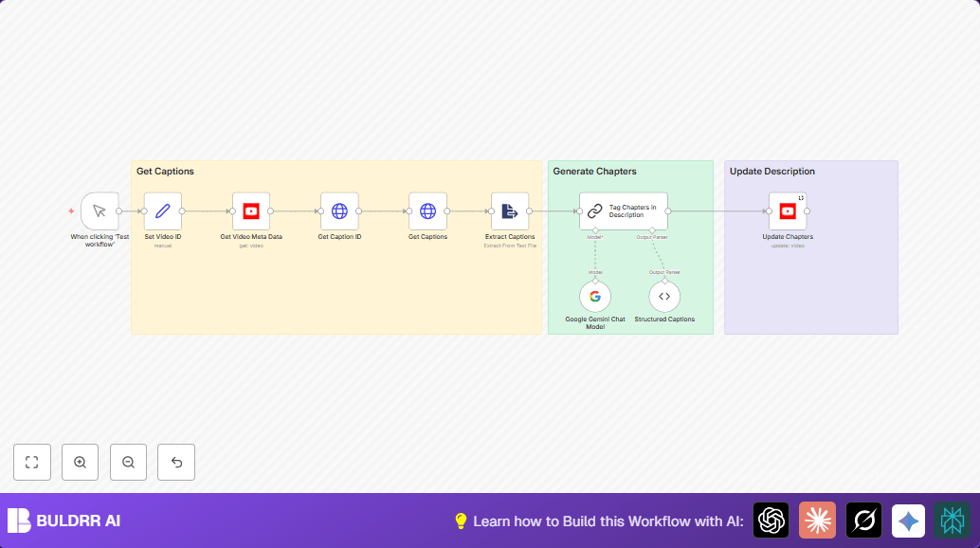Open the Gemini sparkle icon in the banner
980x548 pixels.
tap(908, 520)
